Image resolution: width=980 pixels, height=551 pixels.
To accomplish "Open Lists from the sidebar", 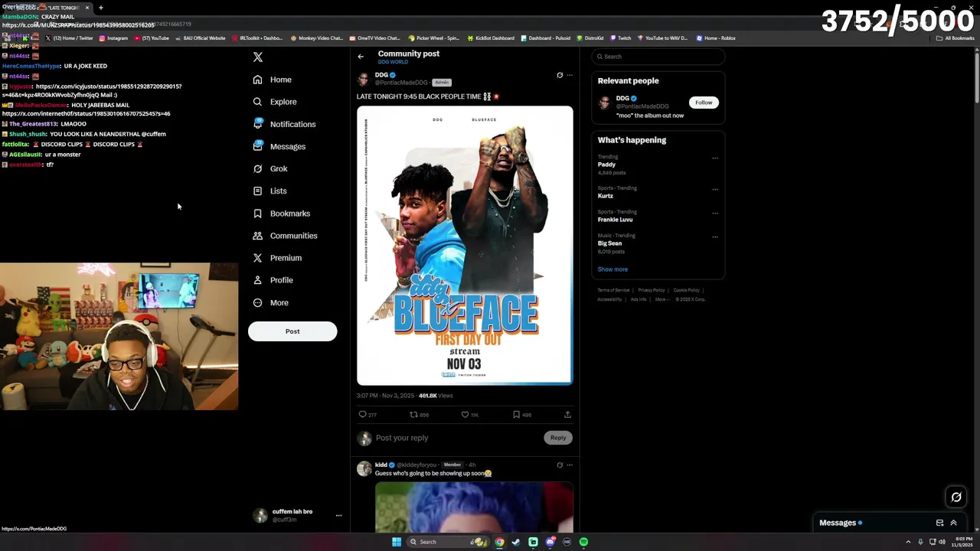I will point(269,191).
